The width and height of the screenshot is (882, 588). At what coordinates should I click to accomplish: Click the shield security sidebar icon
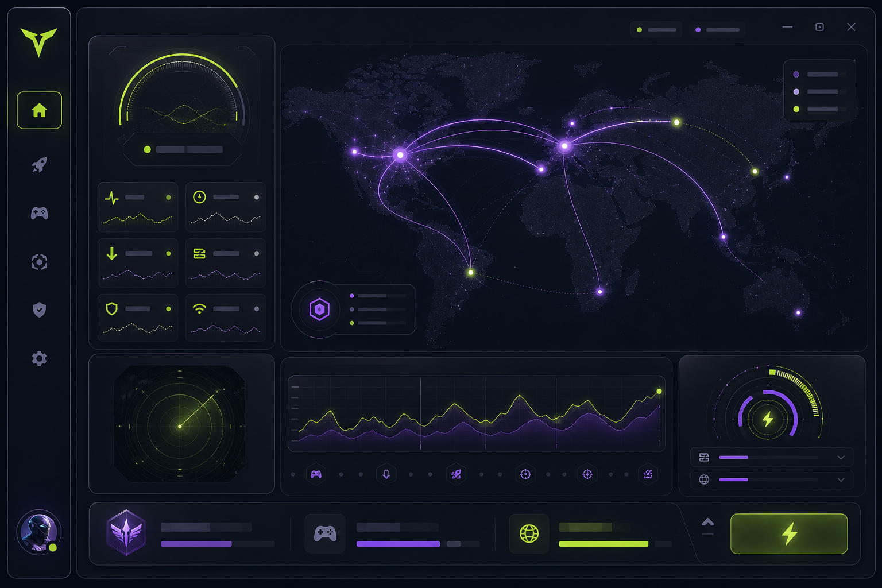[39, 310]
